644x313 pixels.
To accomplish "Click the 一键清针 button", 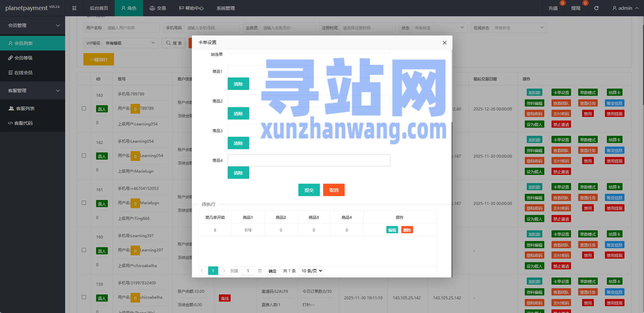I will 98,59.
